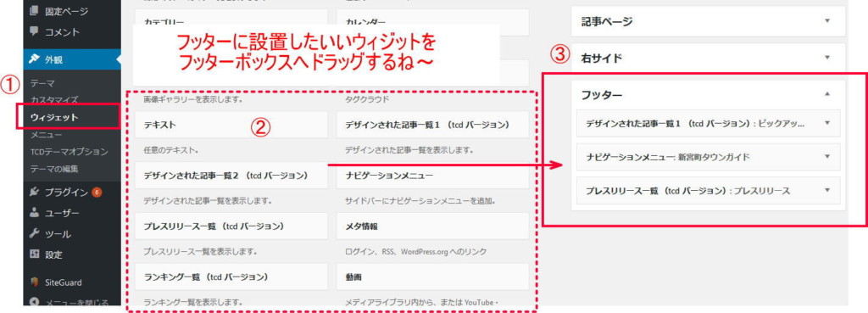Select available widget デザインされた記事一覧１ (tcd バージョン)
The image size is (868, 313).
click(432, 126)
